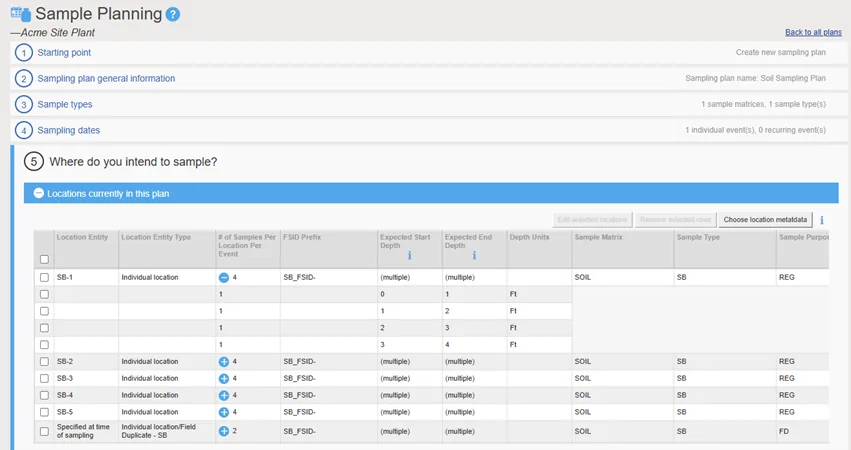This screenshot has height=450, width=851.
Task: Click the Create new sampling plan summary text
Action: point(780,53)
